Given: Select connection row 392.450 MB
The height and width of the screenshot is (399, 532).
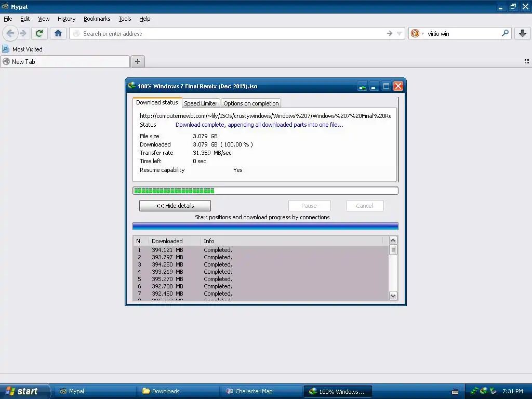Looking at the screenshot, I should (x=261, y=294).
